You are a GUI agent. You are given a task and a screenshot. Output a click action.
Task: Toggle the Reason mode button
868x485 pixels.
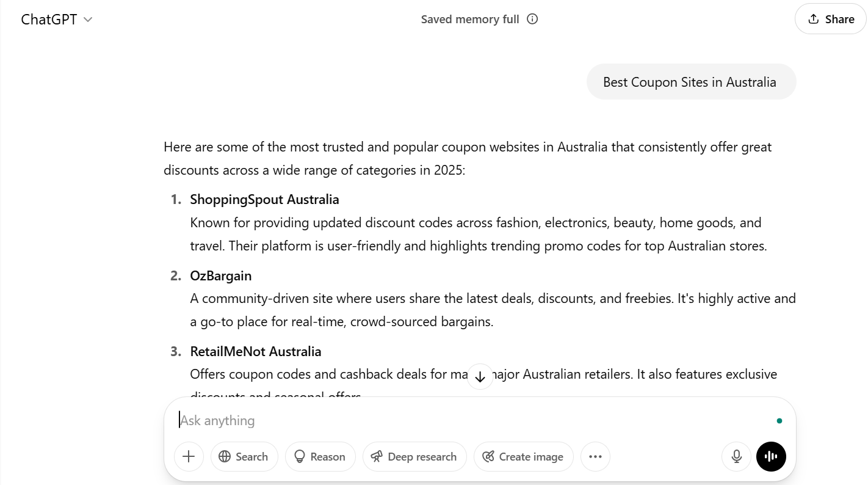click(320, 456)
